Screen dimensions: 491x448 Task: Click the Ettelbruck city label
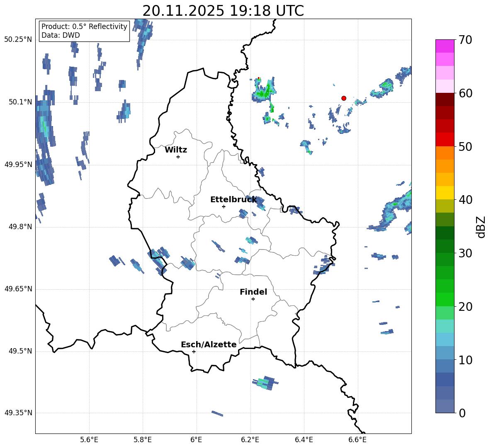233,200
